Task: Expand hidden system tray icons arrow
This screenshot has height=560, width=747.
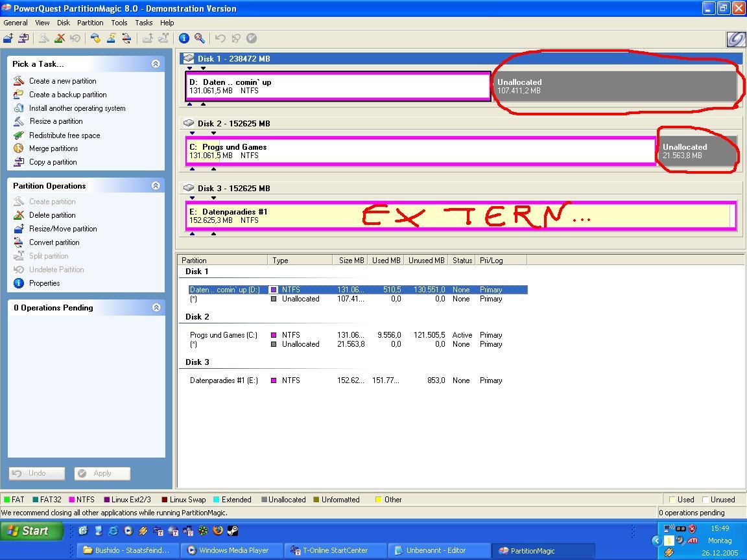Action: click(x=656, y=541)
